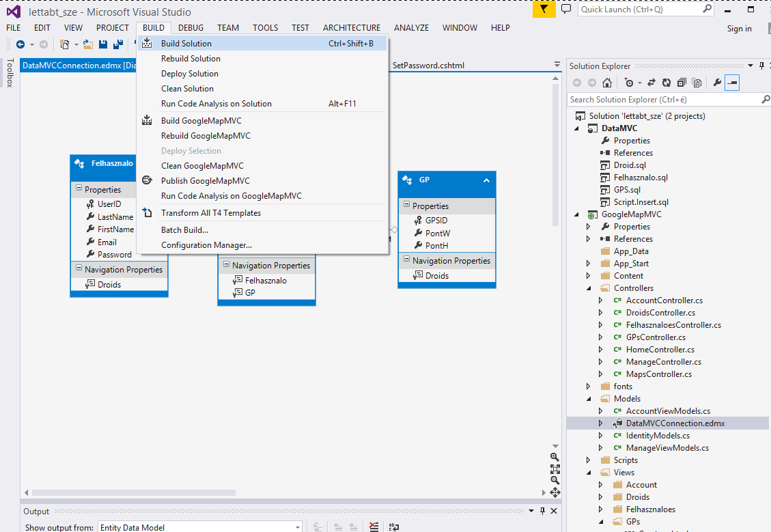Collapse the GoogleMapMVC project node
The image size is (771, 532).
(576, 214)
